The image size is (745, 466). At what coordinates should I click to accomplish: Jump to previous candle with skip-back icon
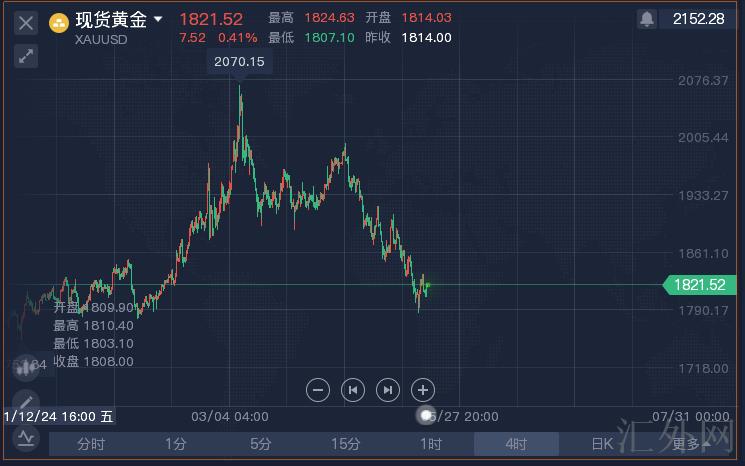353,390
